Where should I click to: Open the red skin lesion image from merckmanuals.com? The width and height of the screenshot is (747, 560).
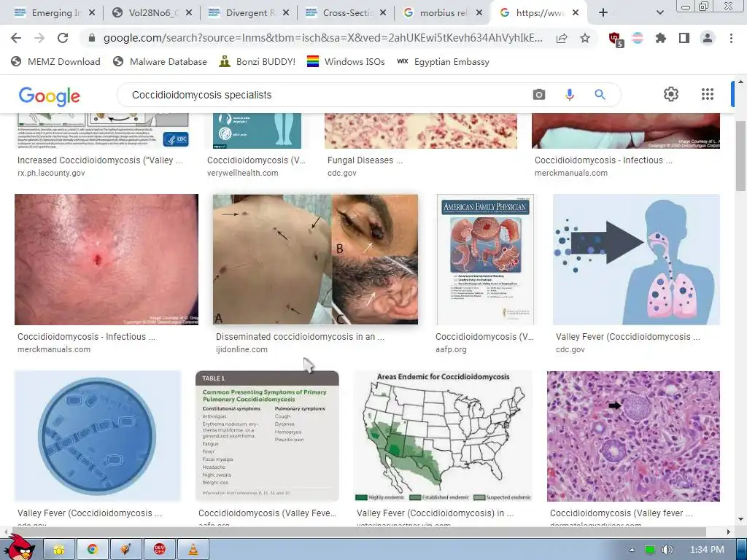pos(107,260)
